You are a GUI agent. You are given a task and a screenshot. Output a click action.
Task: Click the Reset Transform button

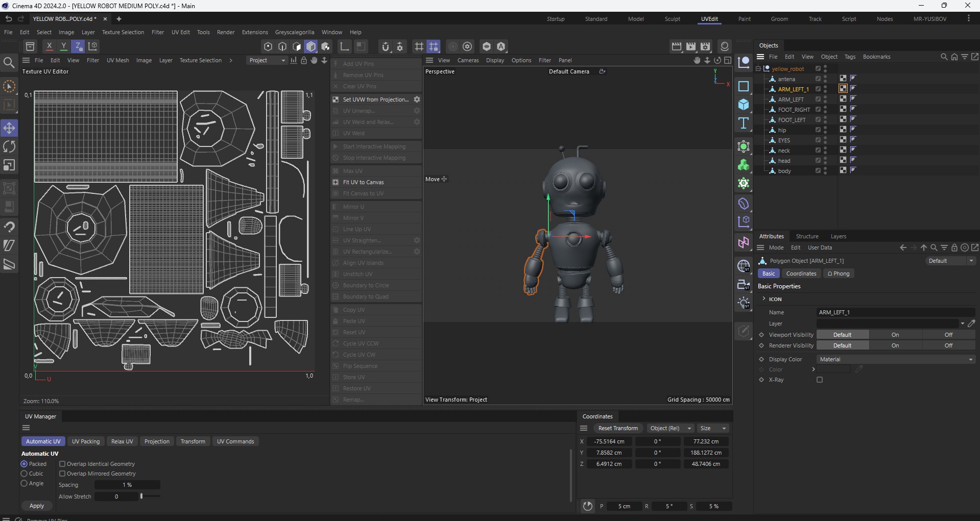click(618, 428)
